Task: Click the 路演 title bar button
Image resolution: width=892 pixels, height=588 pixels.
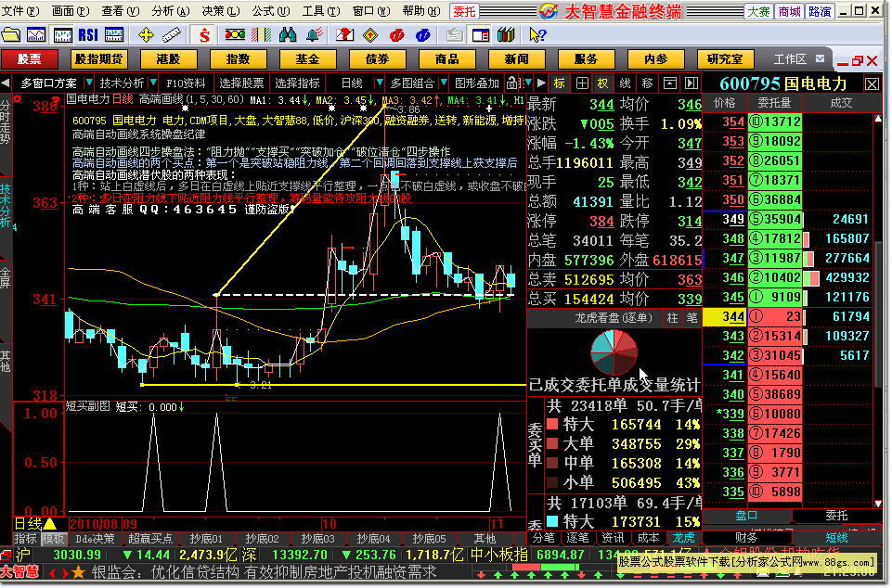Action: (820, 11)
